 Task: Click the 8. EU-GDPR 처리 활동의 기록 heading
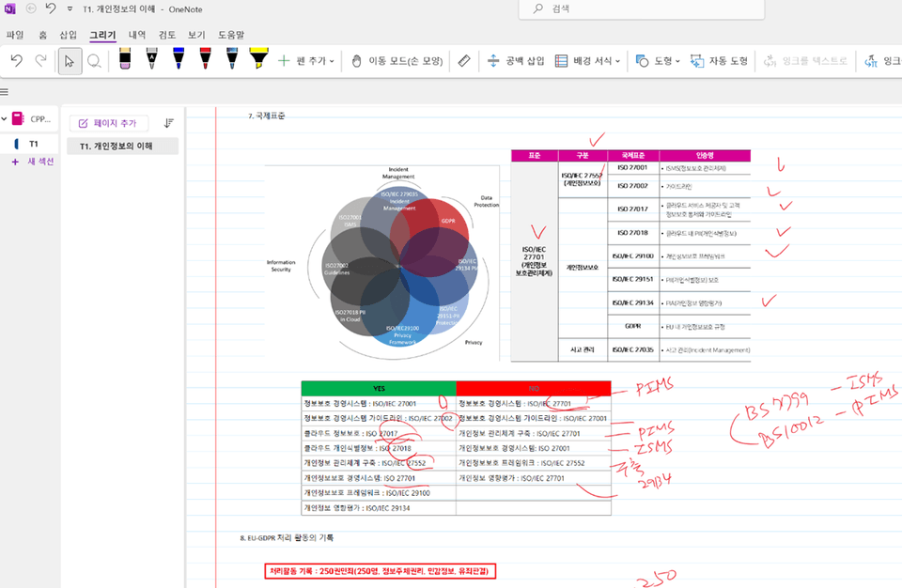[287, 538]
